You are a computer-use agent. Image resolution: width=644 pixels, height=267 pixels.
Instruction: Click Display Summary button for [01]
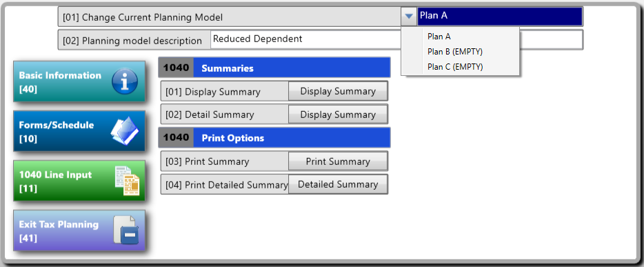[x=338, y=91]
